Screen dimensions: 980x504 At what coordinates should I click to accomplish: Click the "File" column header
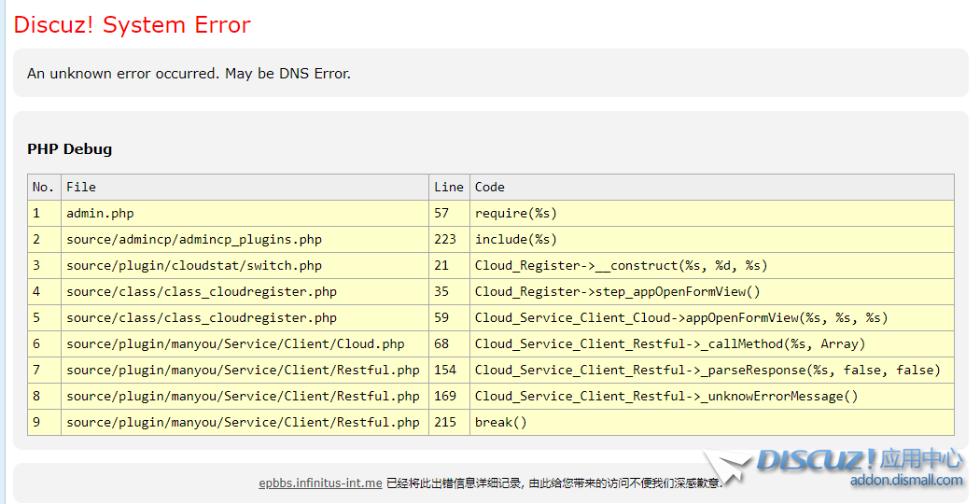tap(81, 187)
